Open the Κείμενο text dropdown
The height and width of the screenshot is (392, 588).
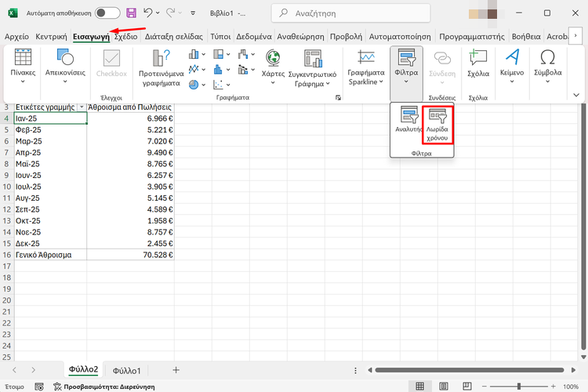tap(512, 67)
